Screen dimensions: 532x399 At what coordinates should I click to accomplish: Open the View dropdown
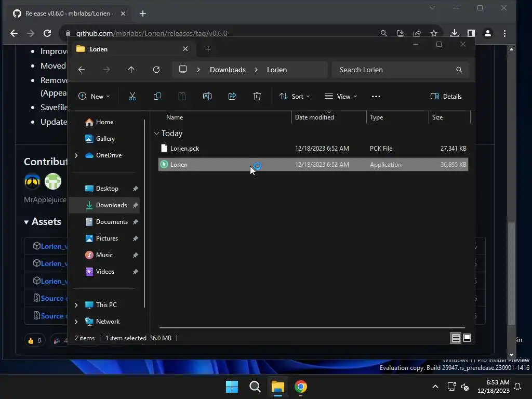tap(341, 96)
